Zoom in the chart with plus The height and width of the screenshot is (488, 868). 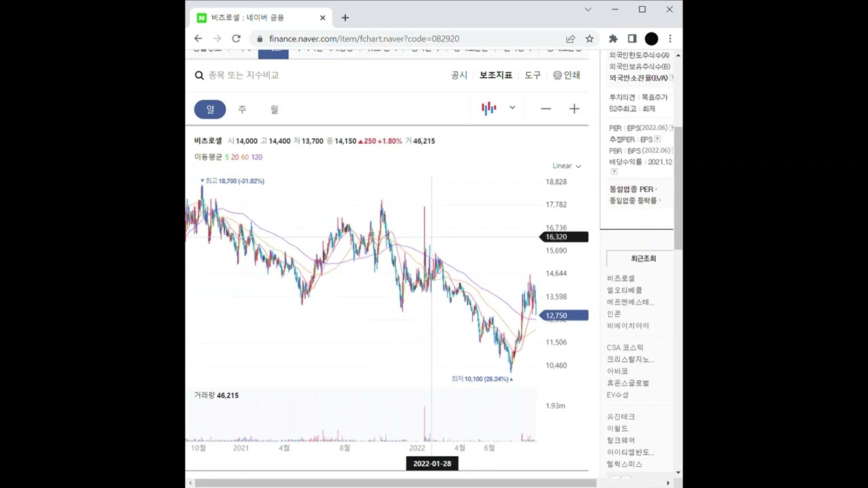coord(574,108)
